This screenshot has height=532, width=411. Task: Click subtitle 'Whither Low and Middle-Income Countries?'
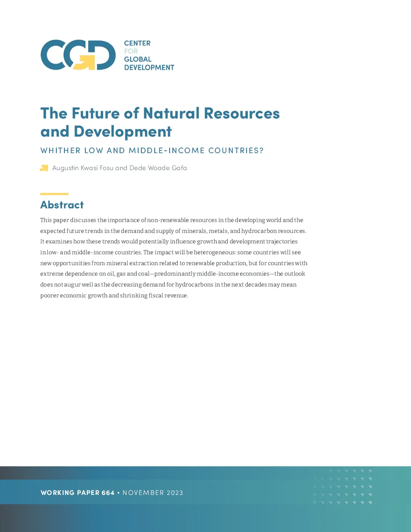click(152, 150)
